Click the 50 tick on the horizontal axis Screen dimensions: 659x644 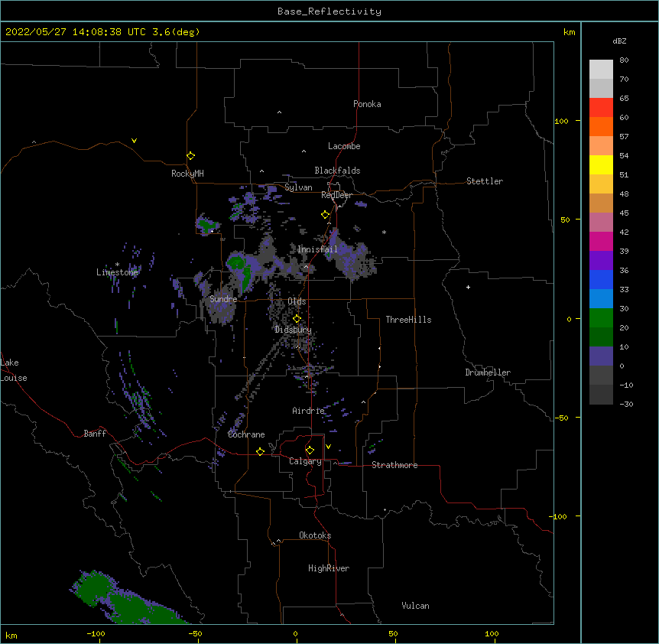coord(393,633)
